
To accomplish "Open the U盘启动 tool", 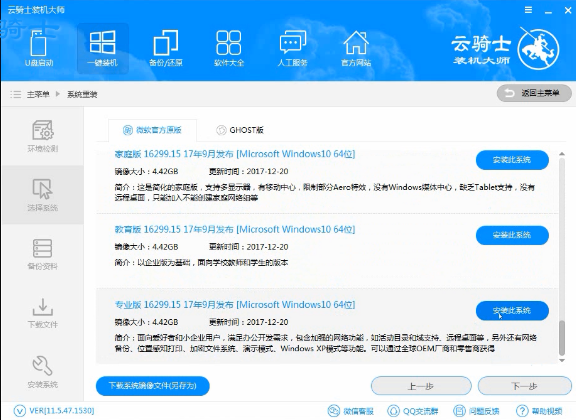I will coord(39,48).
